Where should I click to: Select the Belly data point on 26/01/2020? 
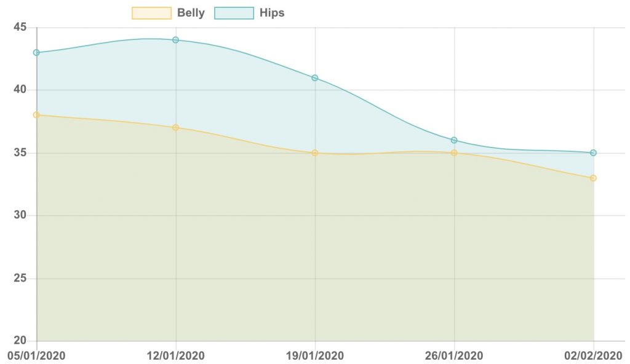tap(454, 152)
